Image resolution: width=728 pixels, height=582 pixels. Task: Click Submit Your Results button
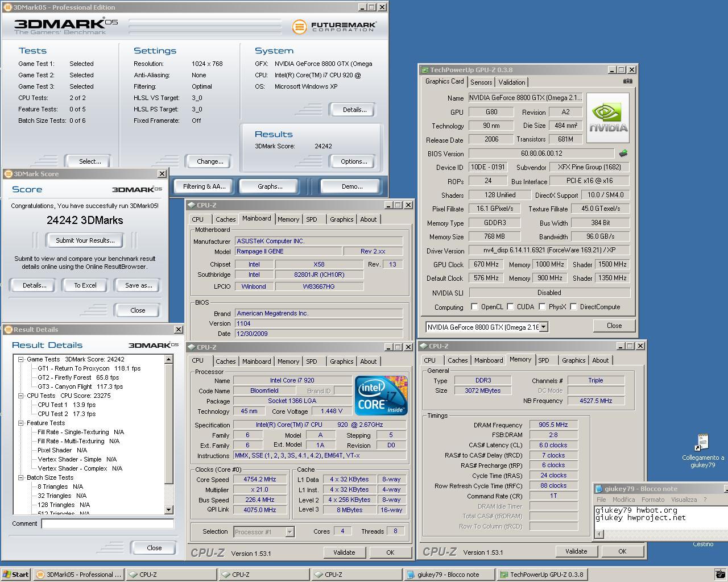click(x=85, y=240)
